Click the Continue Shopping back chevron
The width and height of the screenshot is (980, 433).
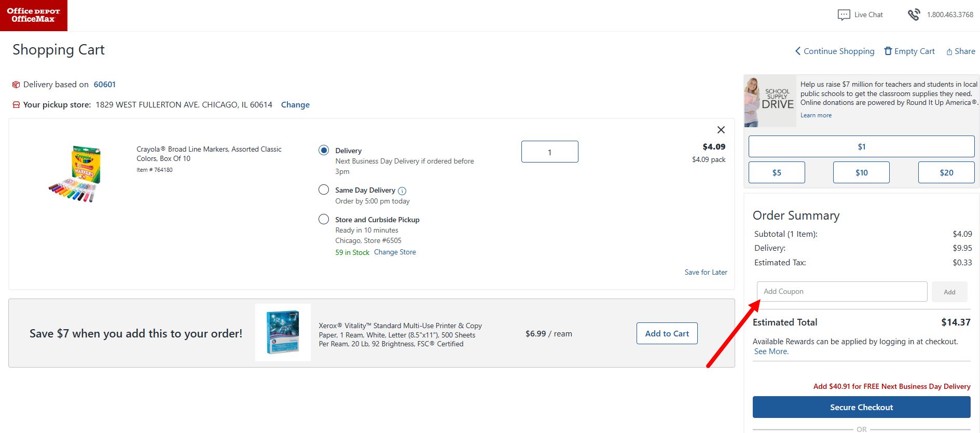798,51
